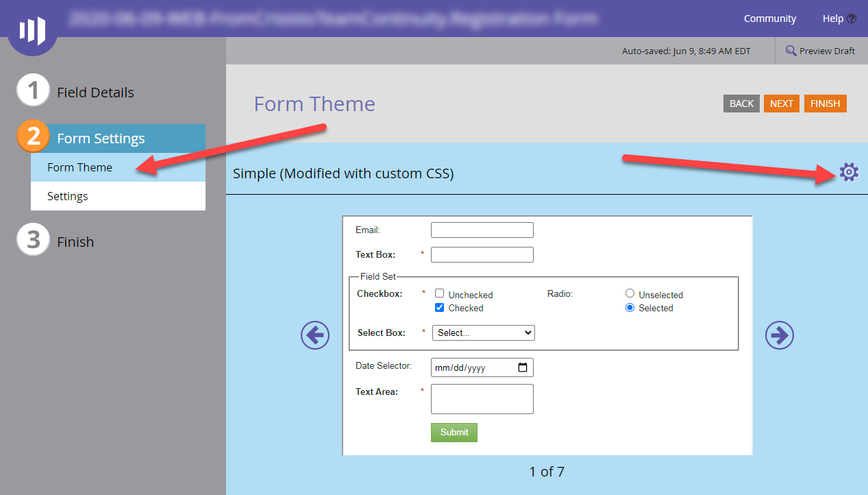This screenshot has height=495, width=868.
Task: Select the Unselected radio button
Action: click(630, 293)
